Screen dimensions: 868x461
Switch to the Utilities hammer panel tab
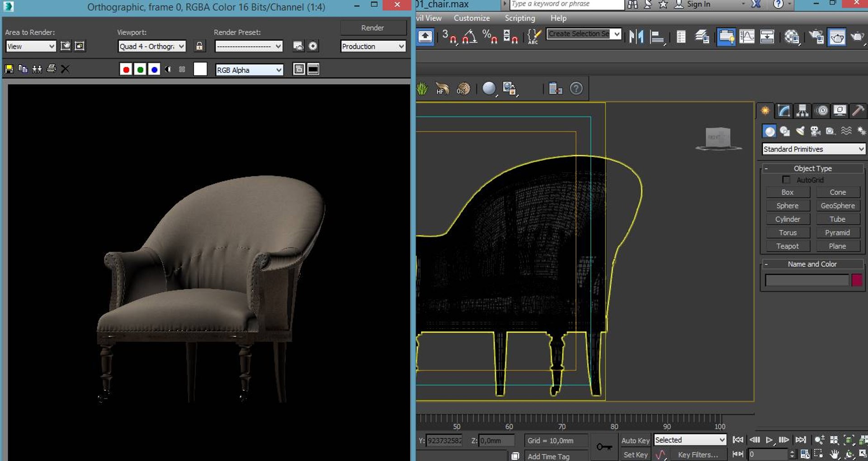[x=858, y=110]
